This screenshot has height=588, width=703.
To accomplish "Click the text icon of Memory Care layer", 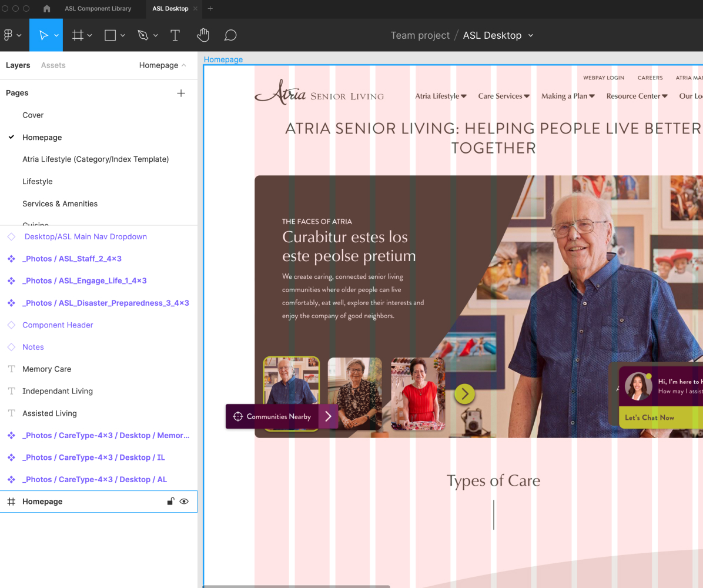I will point(12,369).
